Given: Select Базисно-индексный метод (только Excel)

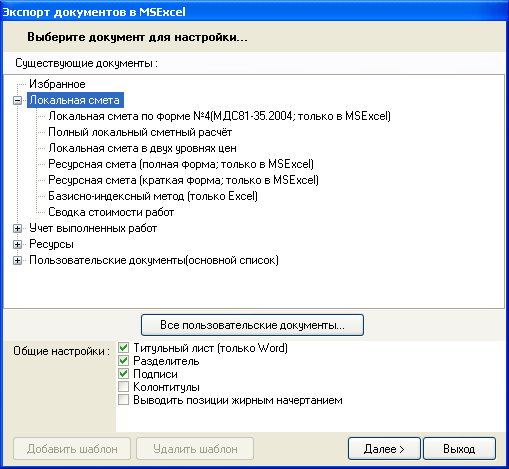Looking at the screenshot, I should pos(153,196).
